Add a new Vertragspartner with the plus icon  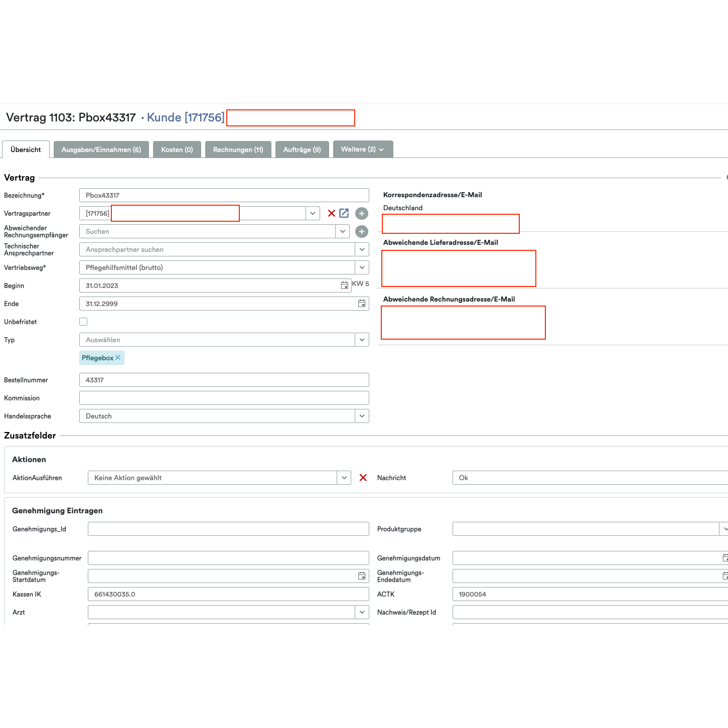(x=362, y=213)
